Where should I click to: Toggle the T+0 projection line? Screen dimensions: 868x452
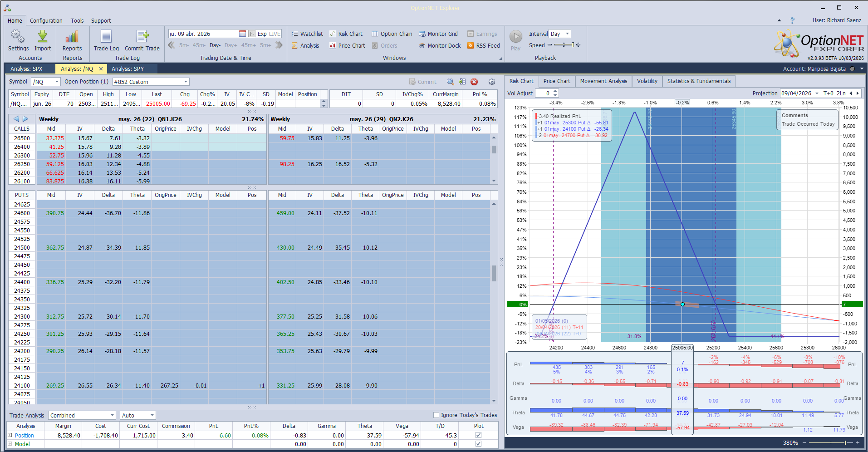(829, 93)
